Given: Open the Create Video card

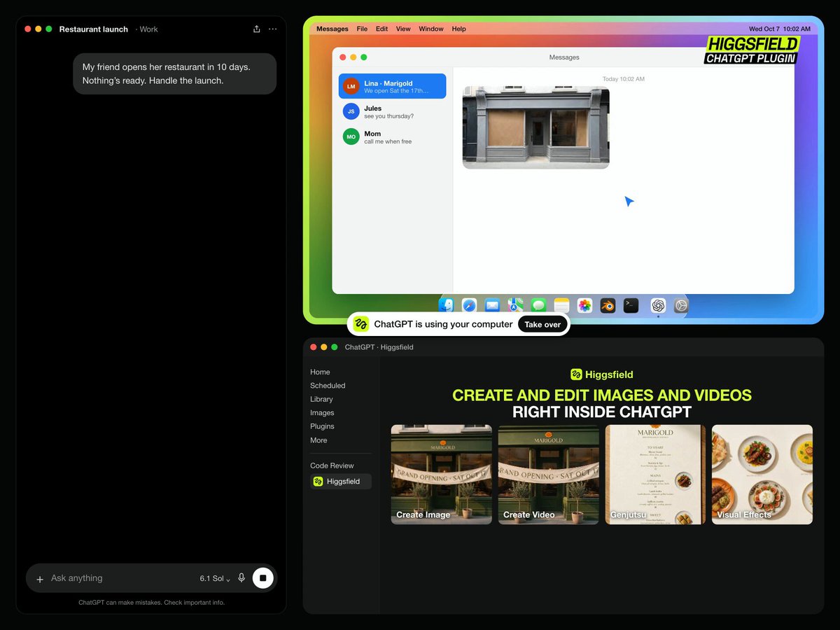Looking at the screenshot, I should (549, 475).
